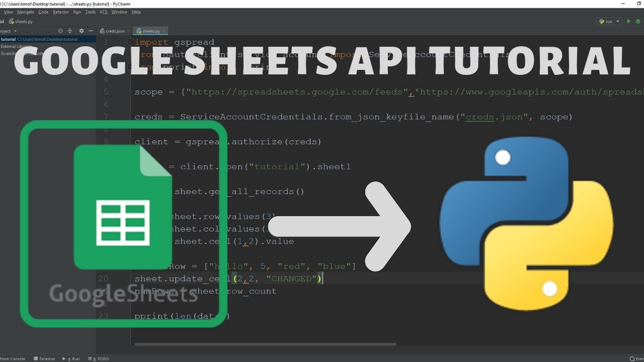Close the sheets.py tab
The width and height of the screenshot is (644, 362).
tap(164, 31)
